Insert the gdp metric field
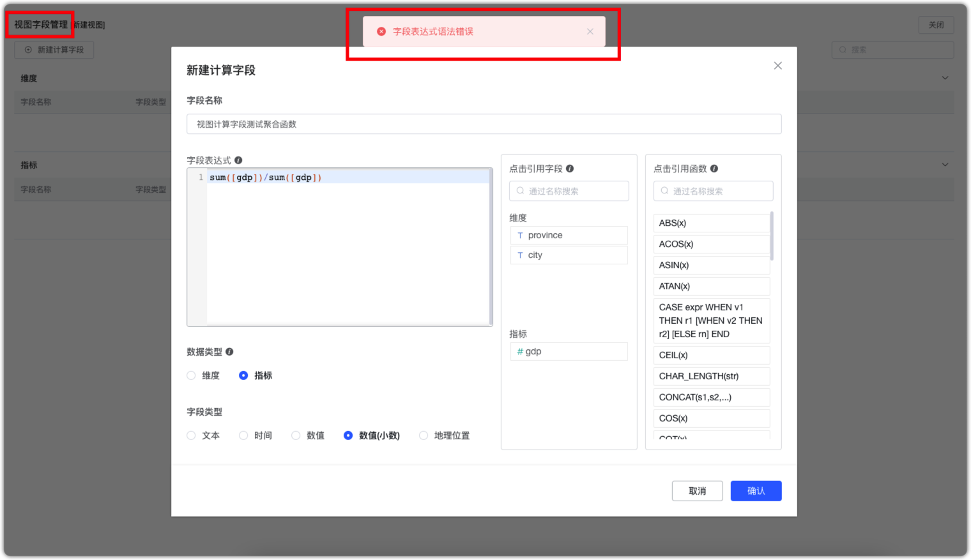The image size is (971, 560). [x=569, y=352]
